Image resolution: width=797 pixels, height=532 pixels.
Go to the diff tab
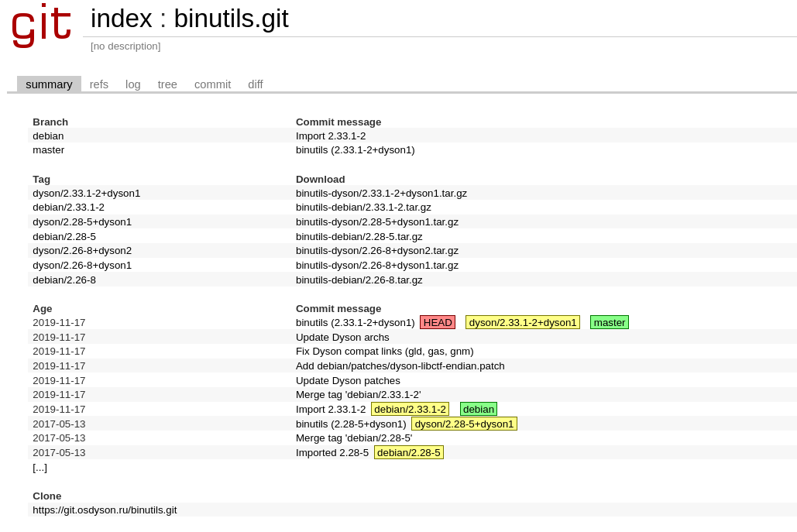[x=255, y=84]
